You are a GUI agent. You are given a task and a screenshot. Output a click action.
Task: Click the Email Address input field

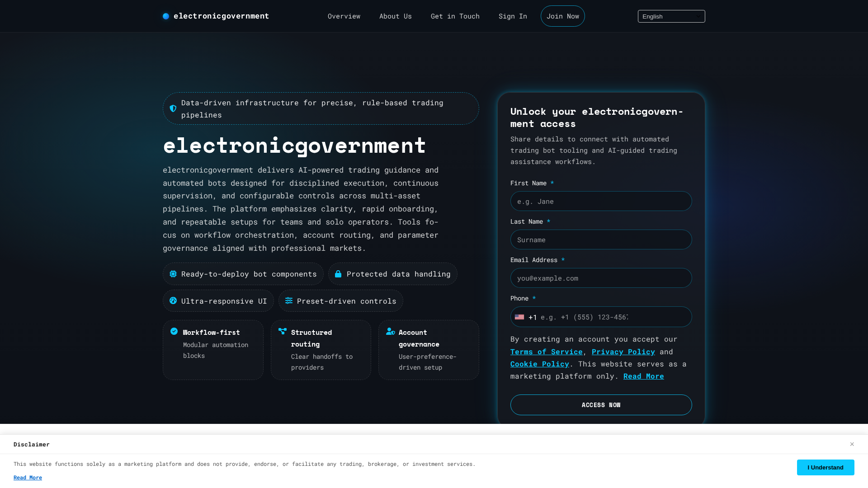[x=601, y=278]
